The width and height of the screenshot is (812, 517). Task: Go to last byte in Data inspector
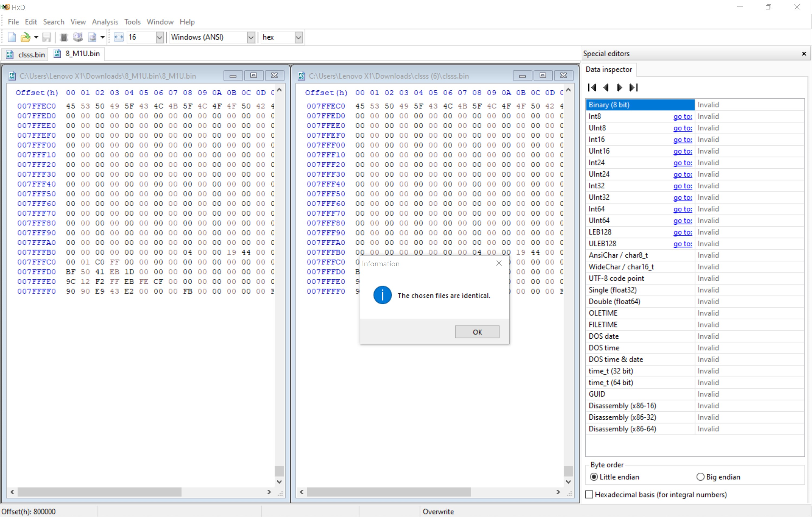[x=634, y=88]
